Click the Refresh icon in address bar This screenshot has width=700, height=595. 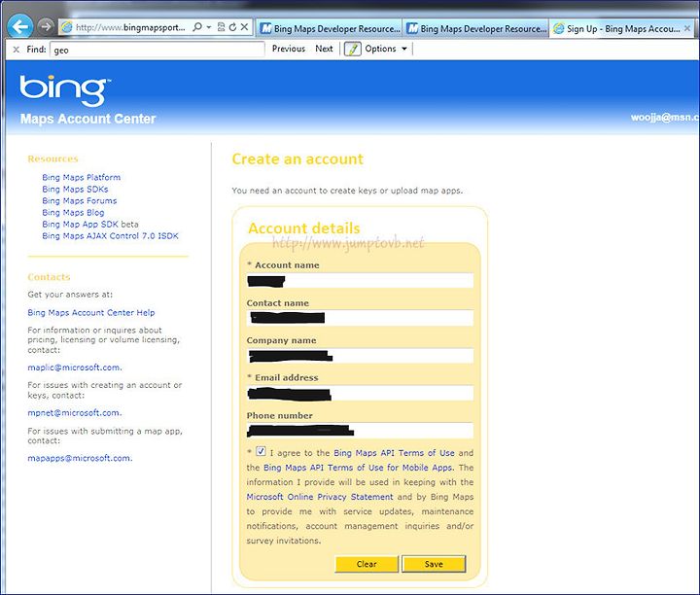click(232, 27)
